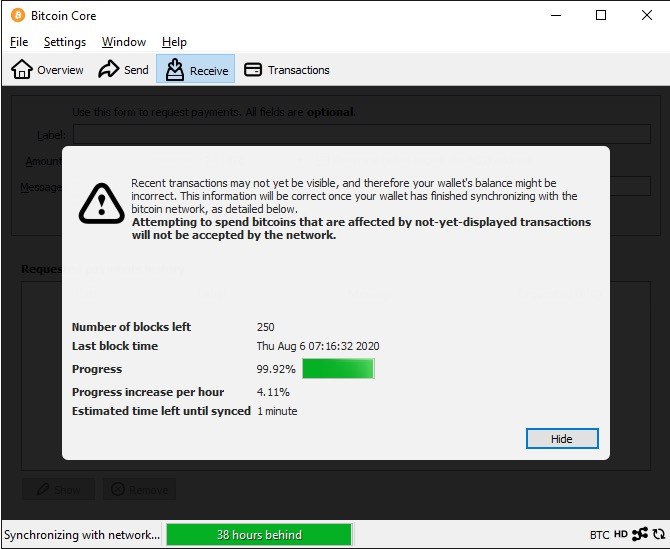Image resolution: width=670 pixels, height=549 pixels.
Task: Minimize the Bitcoin Core window
Action: point(556,15)
